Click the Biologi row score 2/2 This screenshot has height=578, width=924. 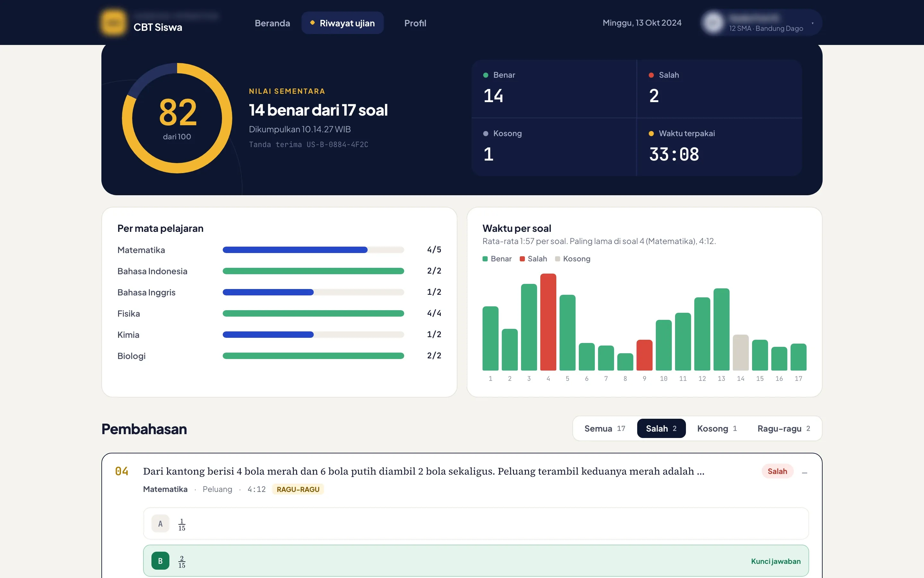[434, 355]
